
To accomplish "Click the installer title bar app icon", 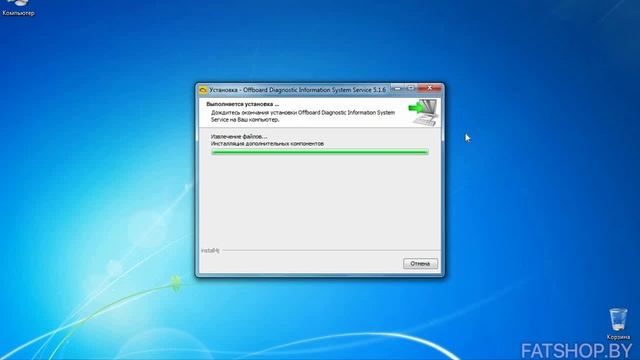I will click(x=203, y=90).
